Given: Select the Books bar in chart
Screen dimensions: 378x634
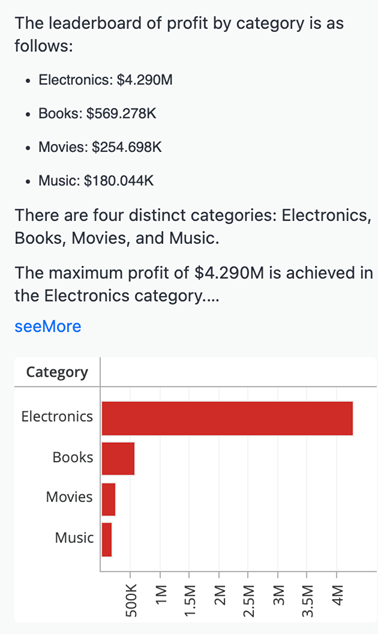Looking at the screenshot, I should click(118, 459).
